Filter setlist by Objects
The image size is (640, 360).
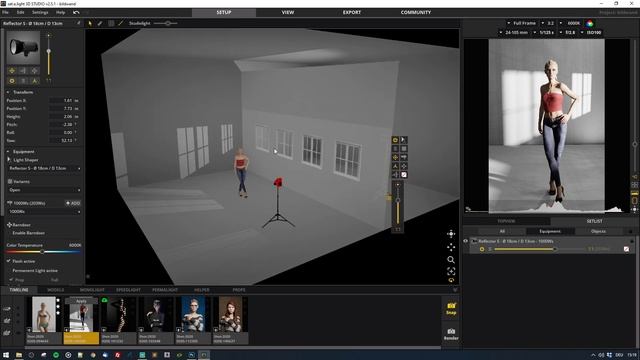[598, 231]
